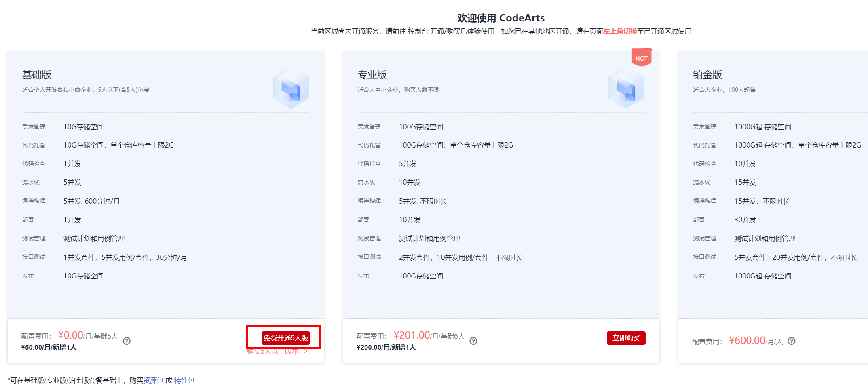Click the 适合大中小企业，购买人数不限 description
The width and height of the screenshot is (868, 390).
(398, 90)
